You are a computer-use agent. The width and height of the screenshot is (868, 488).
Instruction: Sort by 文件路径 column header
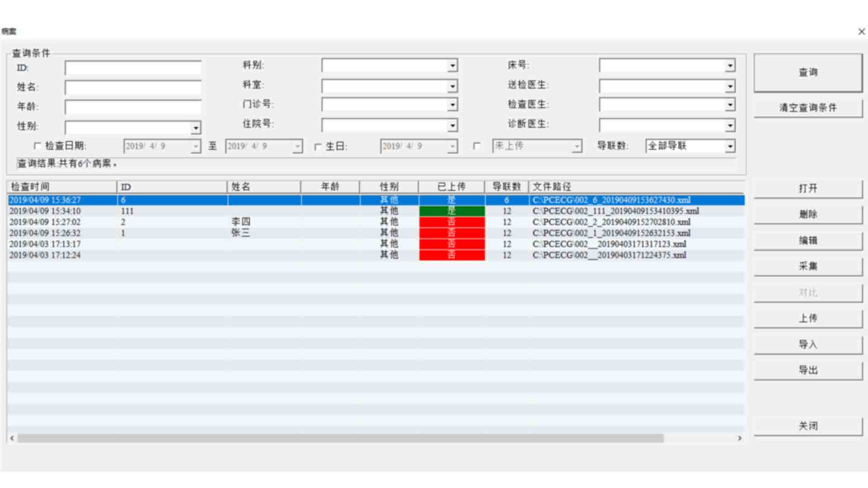[637, 187]
